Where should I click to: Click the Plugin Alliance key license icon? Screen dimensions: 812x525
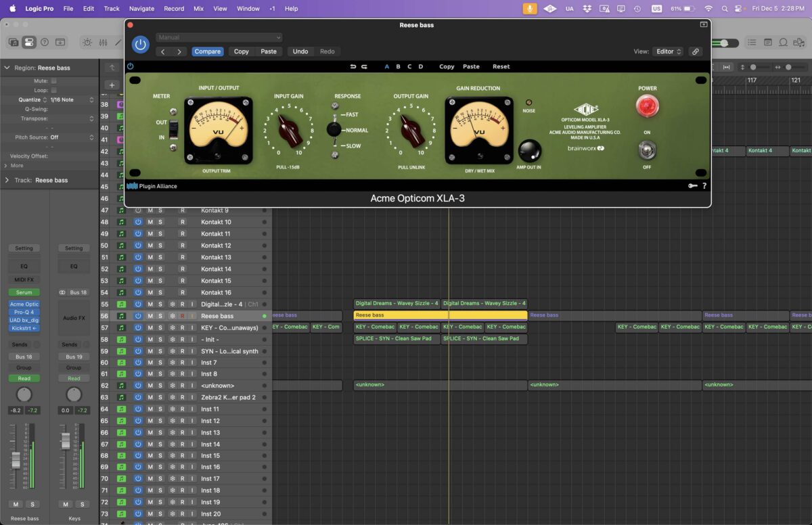coord(693,186)
